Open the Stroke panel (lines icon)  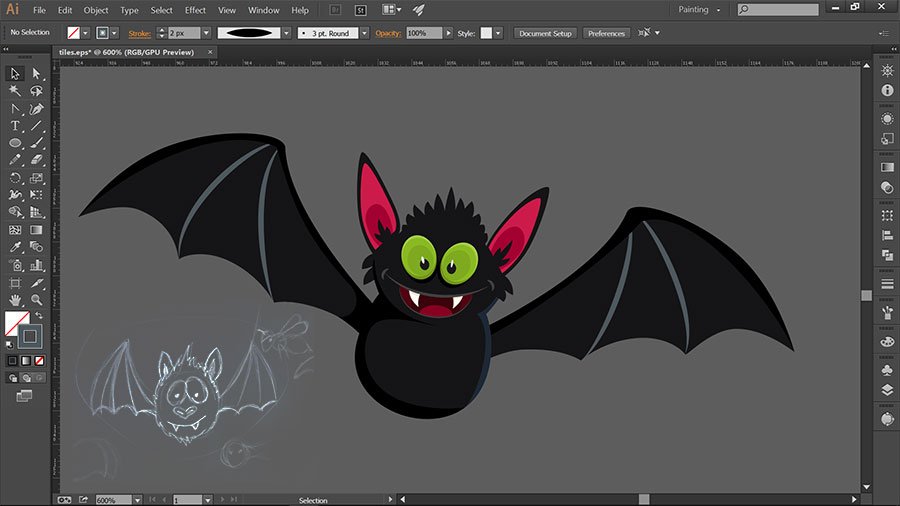point(887,283)
